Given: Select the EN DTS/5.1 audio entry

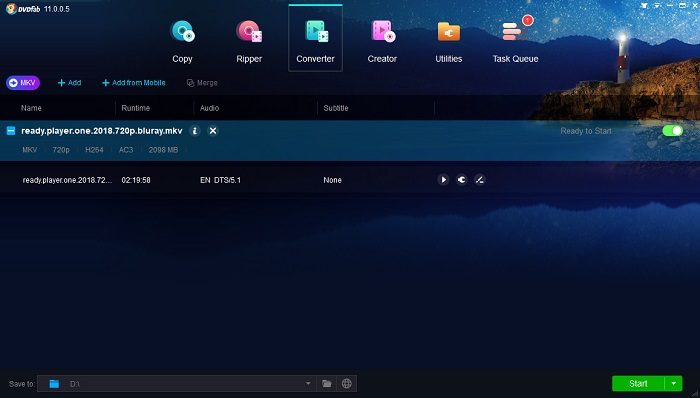Looking at the screenshot, I should [220, 180].
